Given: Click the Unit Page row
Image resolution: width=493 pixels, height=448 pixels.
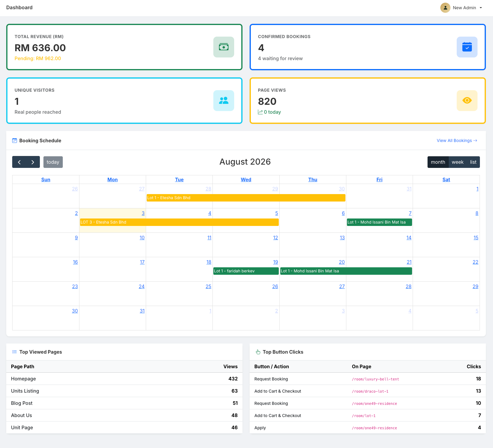Looking at the screenshot, I should pos(124,427).
